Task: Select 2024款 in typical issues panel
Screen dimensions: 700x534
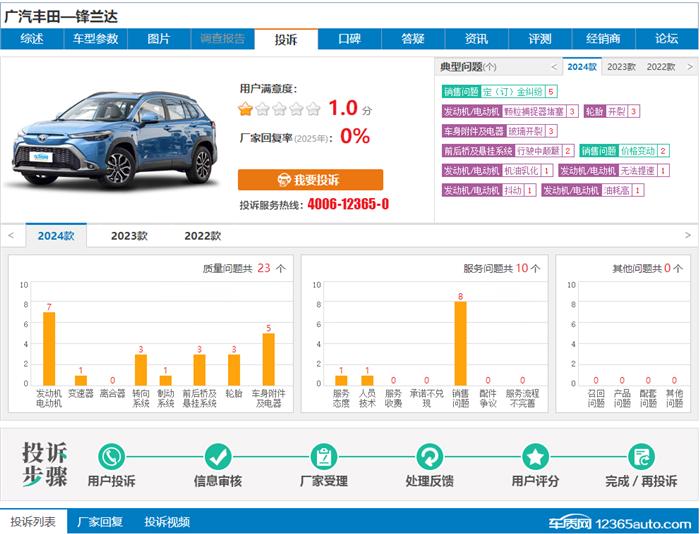Action: (582, 67)
